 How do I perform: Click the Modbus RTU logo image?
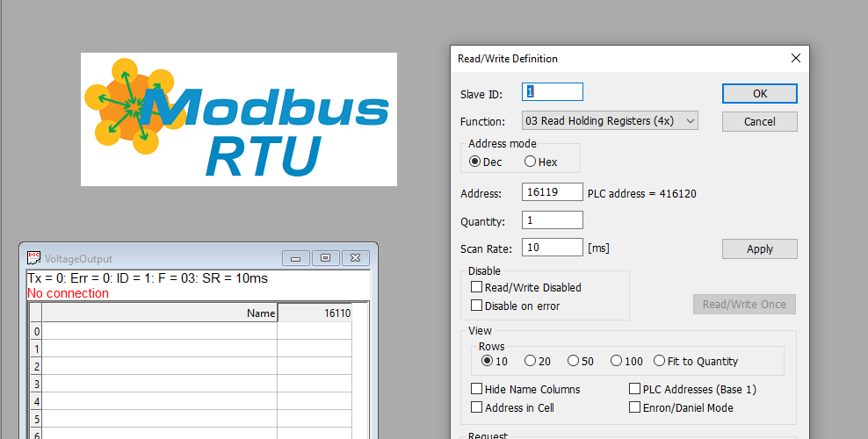[239, 119]
